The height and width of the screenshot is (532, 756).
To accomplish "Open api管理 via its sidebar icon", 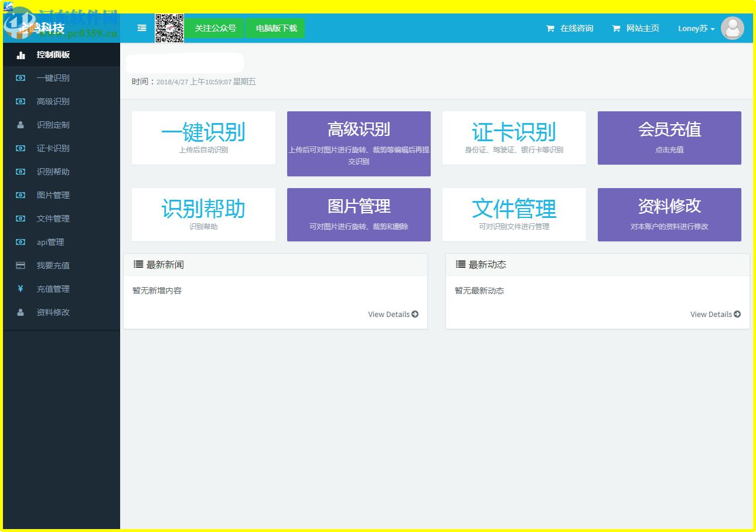I will (x=19, y=242).
